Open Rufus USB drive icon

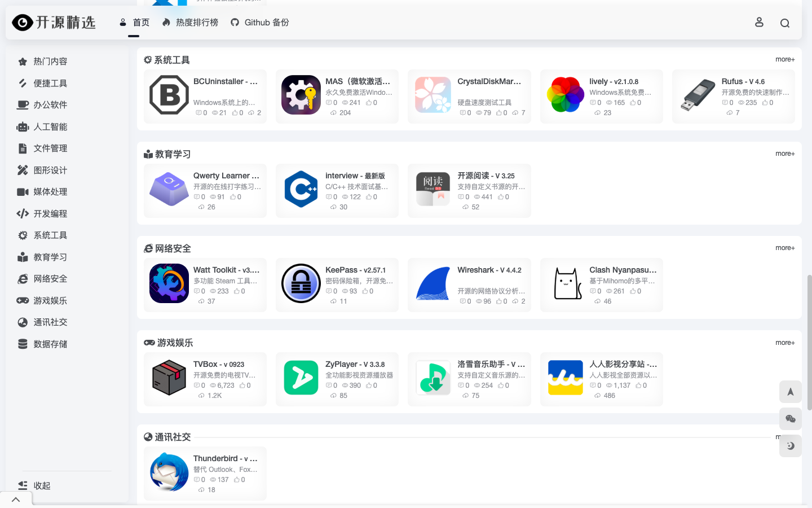click(x=698, y=95)
